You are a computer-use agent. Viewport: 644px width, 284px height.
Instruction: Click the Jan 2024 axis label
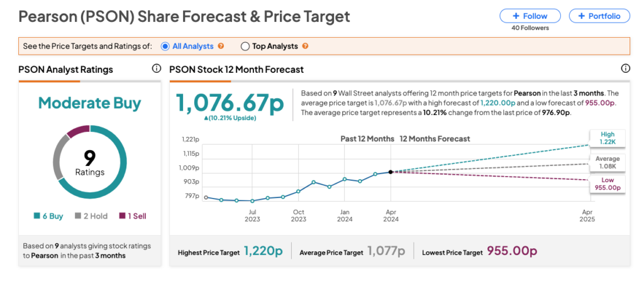[x=345, y=216]
